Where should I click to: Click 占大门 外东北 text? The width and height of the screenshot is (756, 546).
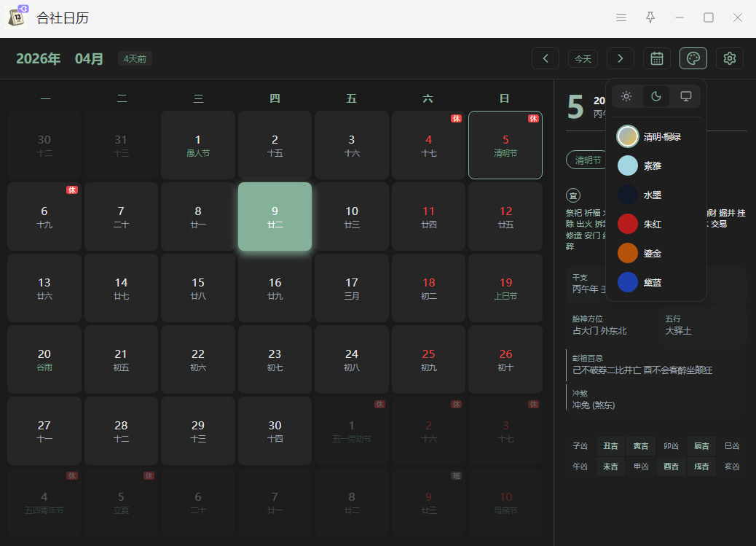coord(600,331)
